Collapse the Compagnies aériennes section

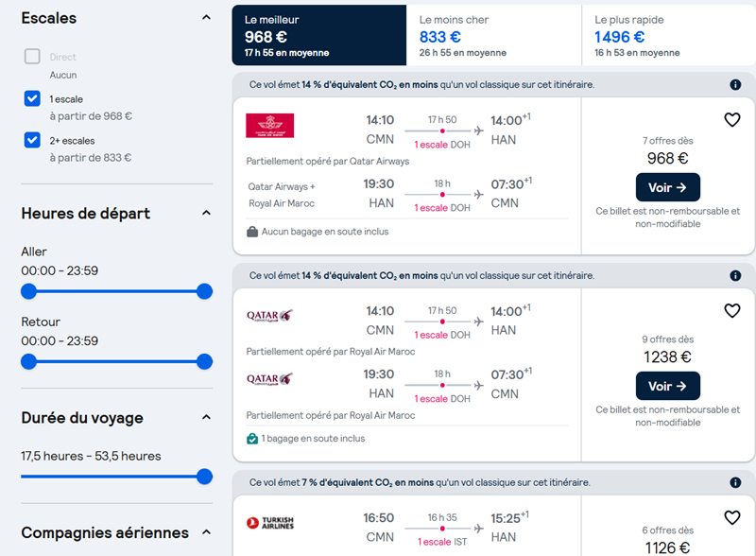206,532
